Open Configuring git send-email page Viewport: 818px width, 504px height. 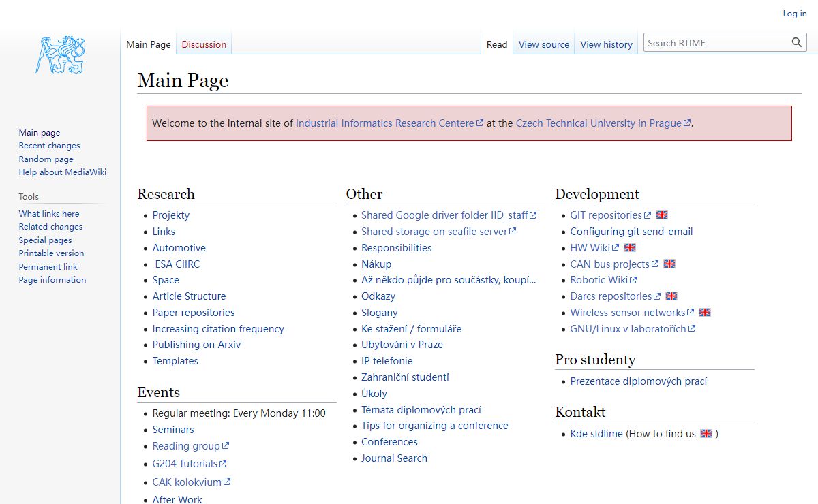[x=631, y=232]
